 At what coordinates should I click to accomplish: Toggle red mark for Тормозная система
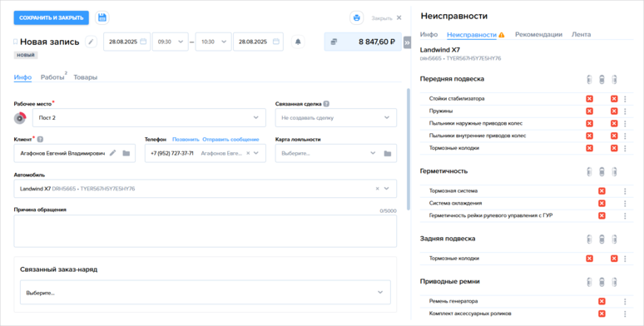point(602,191)
